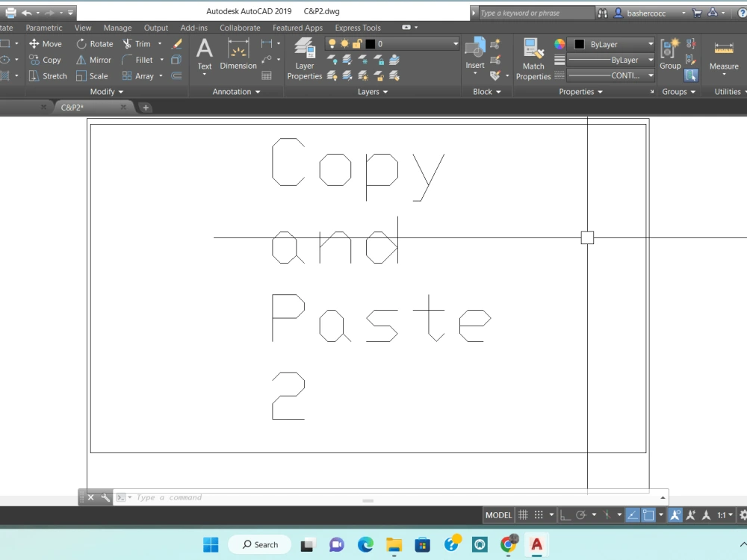This screenshot has width=747, height=560.
Task: Select the Stretch tool
Action: coord(48,75)
